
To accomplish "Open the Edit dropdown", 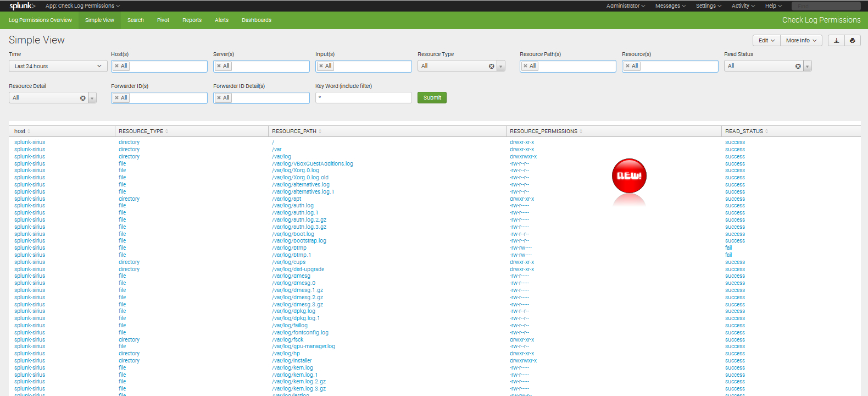I will [x=766, y=40].
